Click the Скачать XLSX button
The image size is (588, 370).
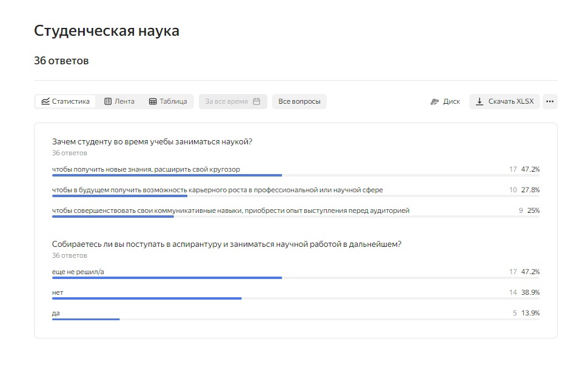[x=504, y=101]
